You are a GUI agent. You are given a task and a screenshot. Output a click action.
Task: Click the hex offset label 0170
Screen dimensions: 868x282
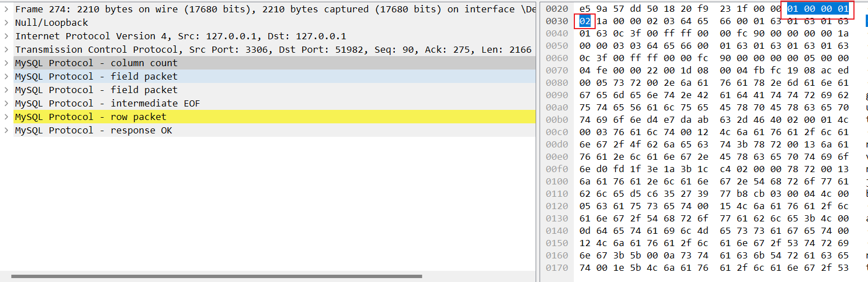click(557, 268)
